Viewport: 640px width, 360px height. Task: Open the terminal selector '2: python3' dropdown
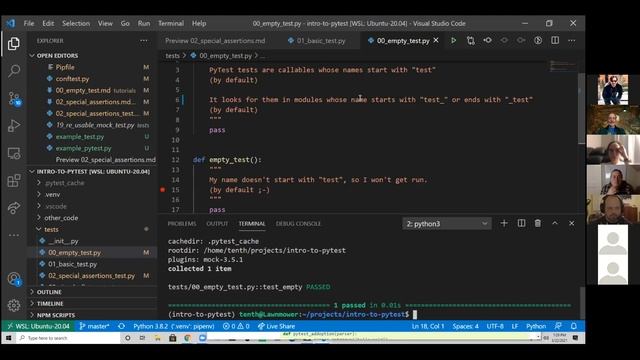point(447,224)
